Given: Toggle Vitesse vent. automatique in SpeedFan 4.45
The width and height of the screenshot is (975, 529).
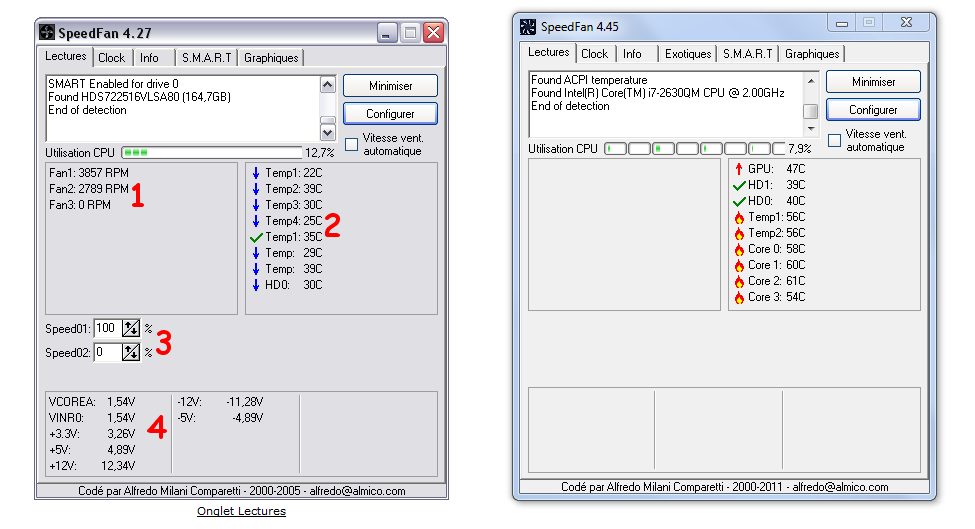Looking at the screenshot, I should (x=834, y=140).
